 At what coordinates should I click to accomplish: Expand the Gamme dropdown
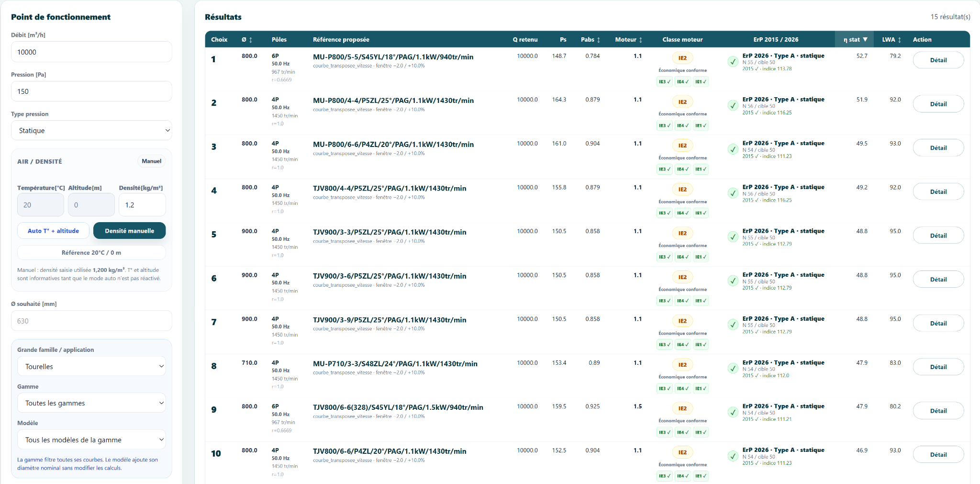91,403
